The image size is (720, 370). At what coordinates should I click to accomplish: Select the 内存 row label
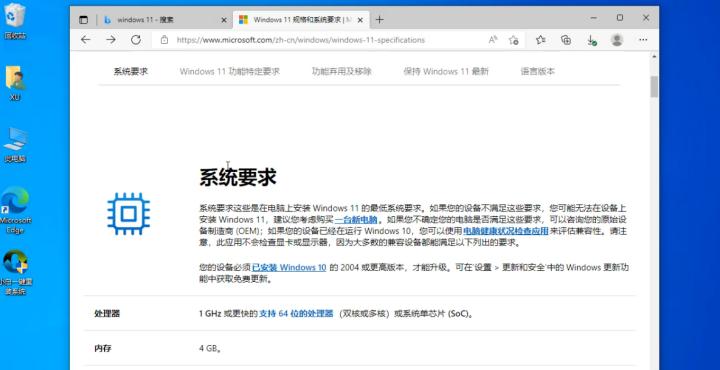(x=103, y=349)
